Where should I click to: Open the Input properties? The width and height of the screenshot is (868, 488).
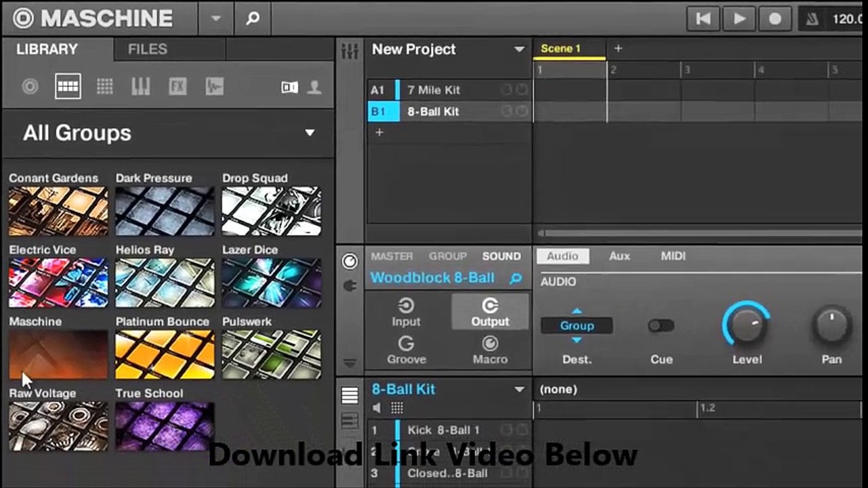click(x=407, y=312)
